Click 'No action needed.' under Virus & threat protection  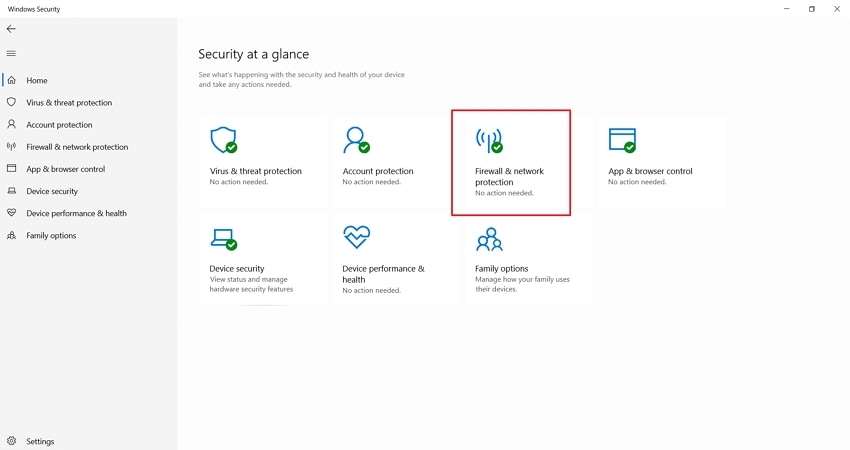[x=239, y=182]
